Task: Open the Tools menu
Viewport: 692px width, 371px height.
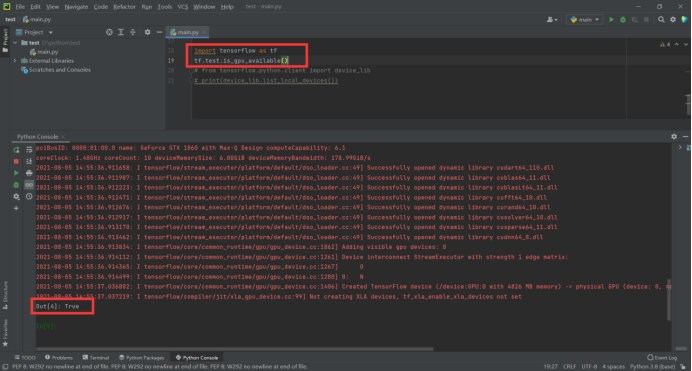Action: click(165, 7)
